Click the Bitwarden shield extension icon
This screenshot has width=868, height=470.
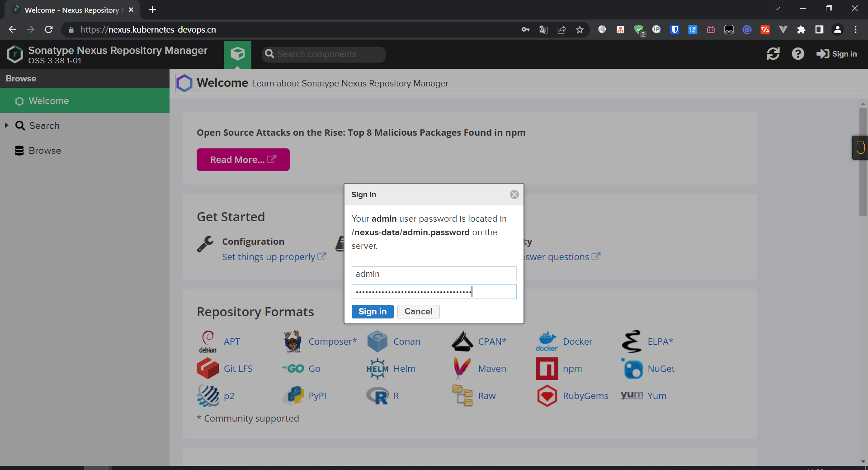click(675, 29)
